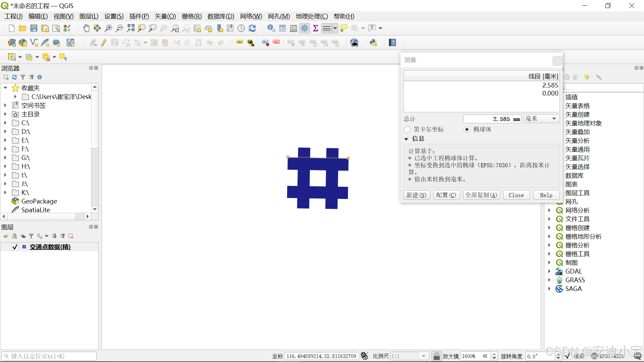Collapse the 信息 section in measure dialog

pos(406,139)
